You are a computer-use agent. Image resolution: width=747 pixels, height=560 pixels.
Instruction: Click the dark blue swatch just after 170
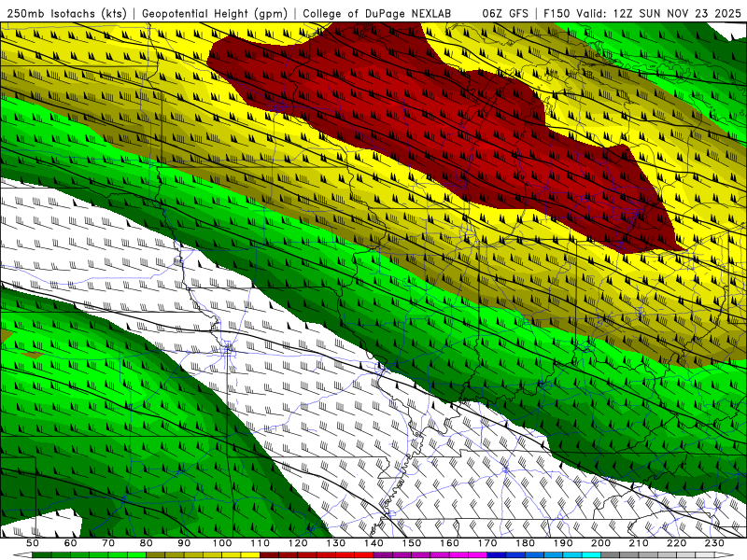point(497,554)
